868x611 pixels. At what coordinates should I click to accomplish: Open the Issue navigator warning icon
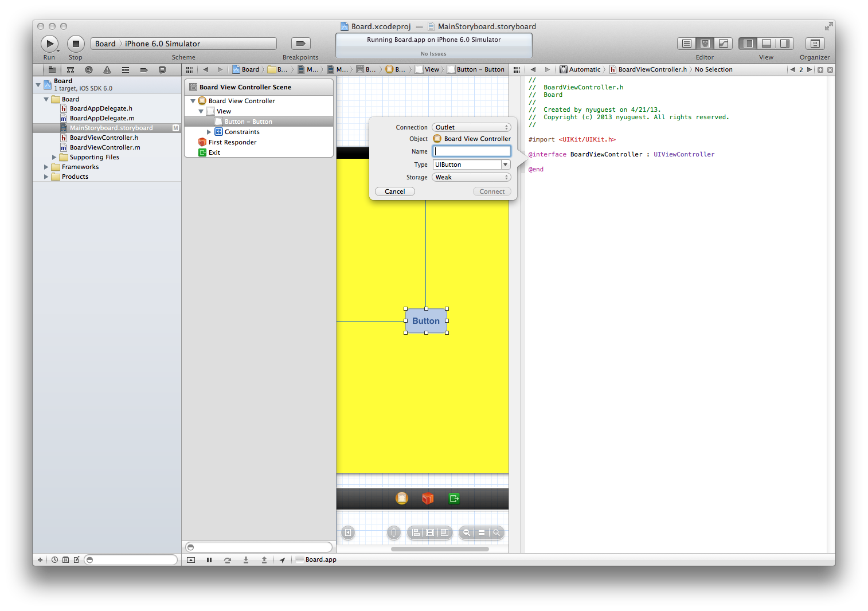107,70
